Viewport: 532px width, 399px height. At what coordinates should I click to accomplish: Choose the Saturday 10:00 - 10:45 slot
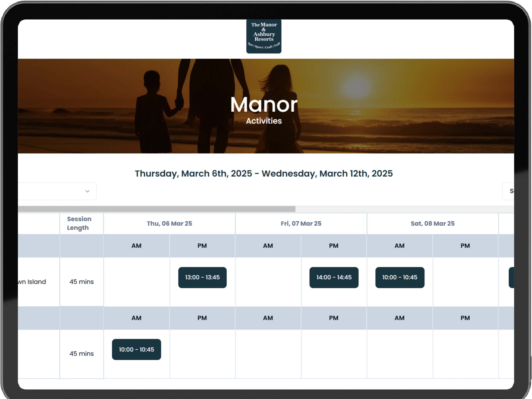coord(400,277)
